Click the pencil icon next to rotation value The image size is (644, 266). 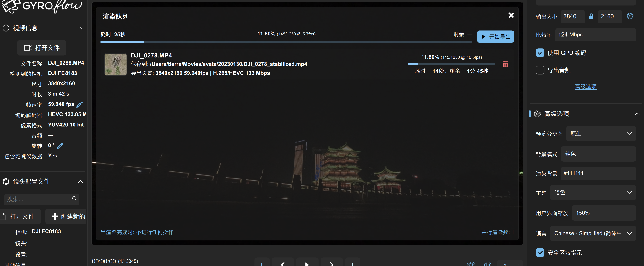coord(60,146)
